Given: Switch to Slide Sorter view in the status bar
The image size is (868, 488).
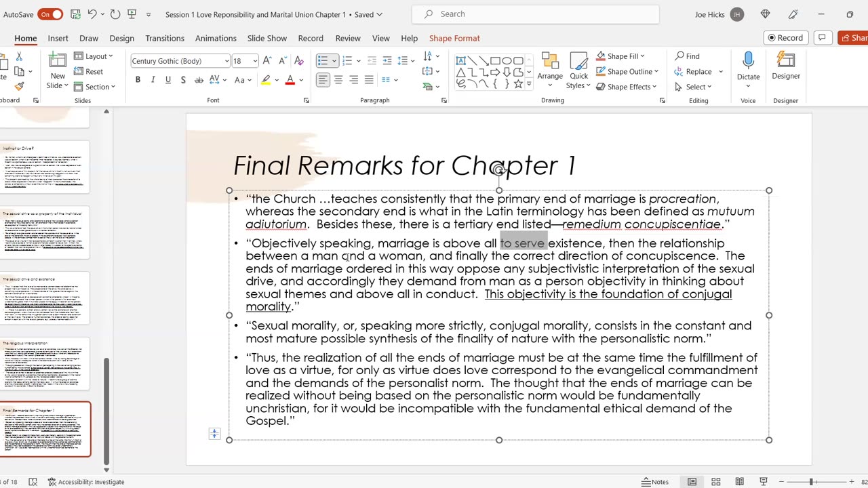Looking at the screenshot, I should (715, 482).
